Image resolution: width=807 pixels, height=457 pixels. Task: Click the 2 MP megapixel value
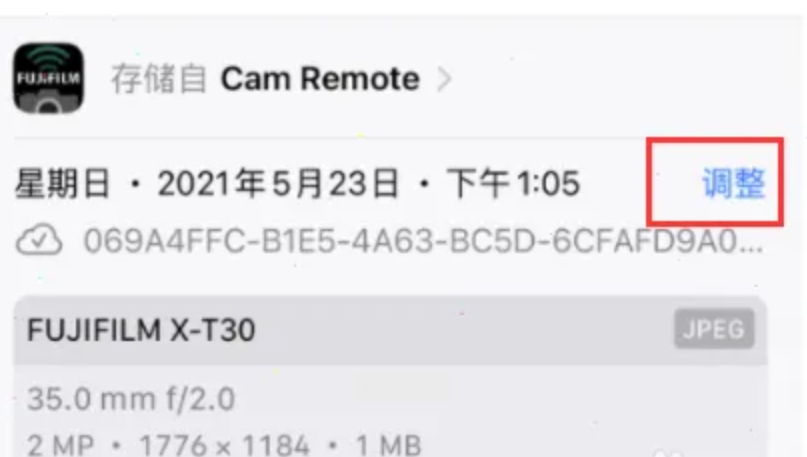pos(60,445)
